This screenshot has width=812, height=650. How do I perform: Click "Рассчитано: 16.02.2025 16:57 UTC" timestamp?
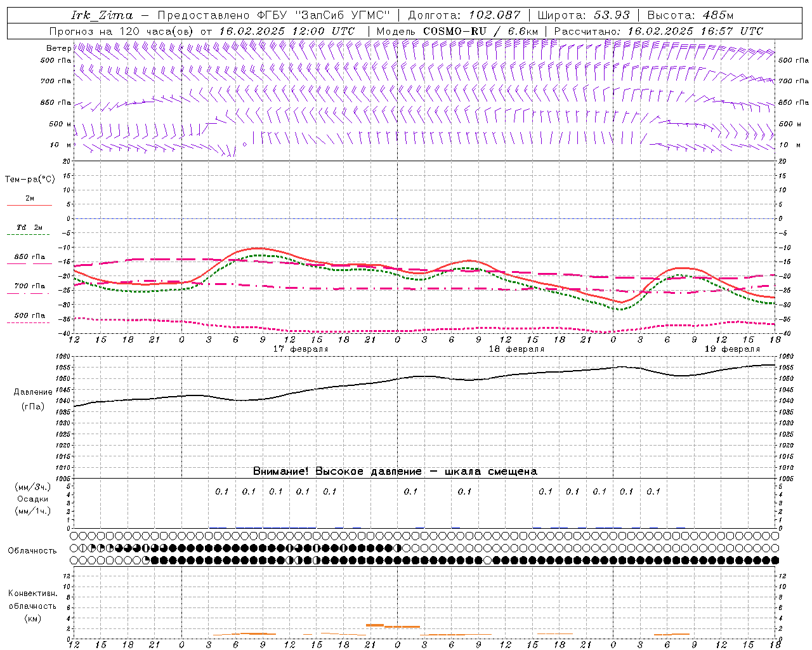click(x=658, y=31)
